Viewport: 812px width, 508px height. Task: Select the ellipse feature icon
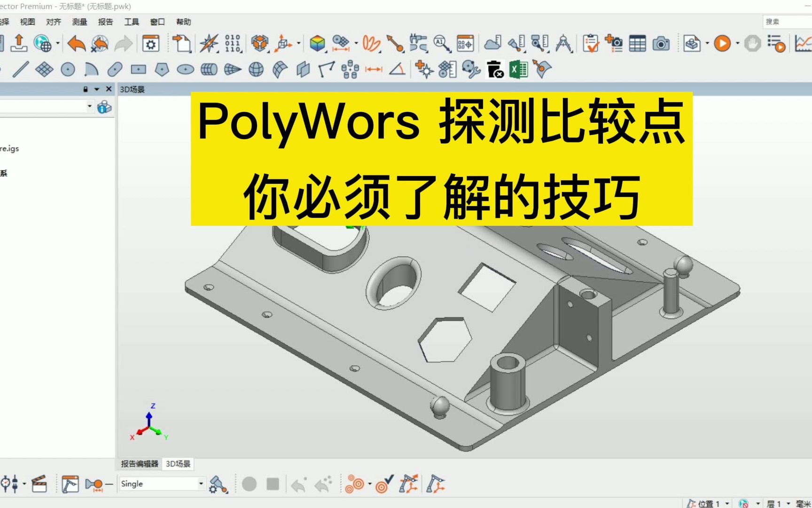(186, 70)
